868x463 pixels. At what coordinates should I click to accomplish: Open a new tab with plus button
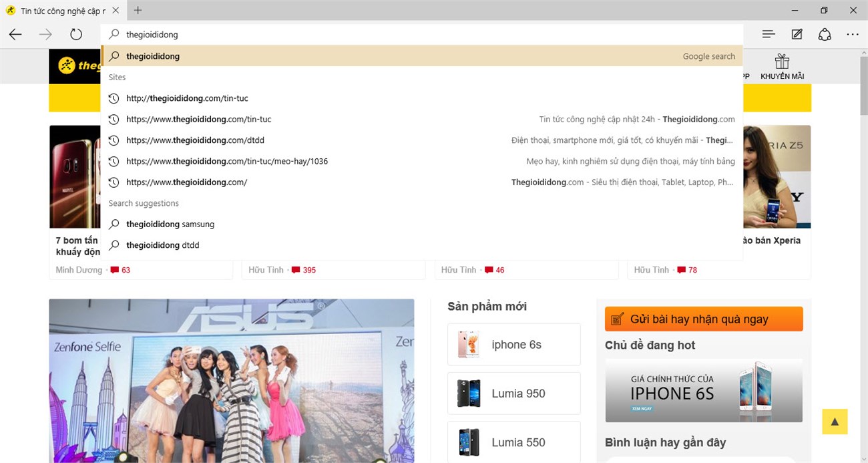138,11
